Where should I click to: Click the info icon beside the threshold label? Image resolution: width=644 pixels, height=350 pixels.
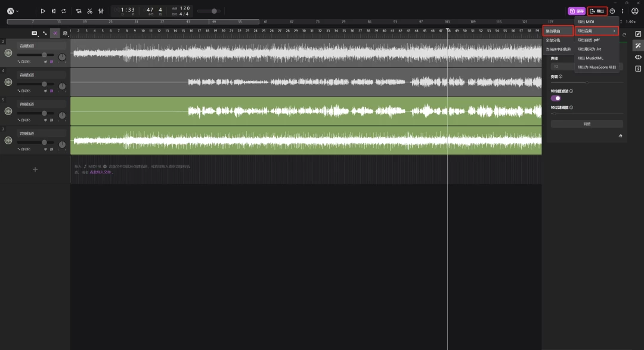pyautogui.click(x=571, y=108)
